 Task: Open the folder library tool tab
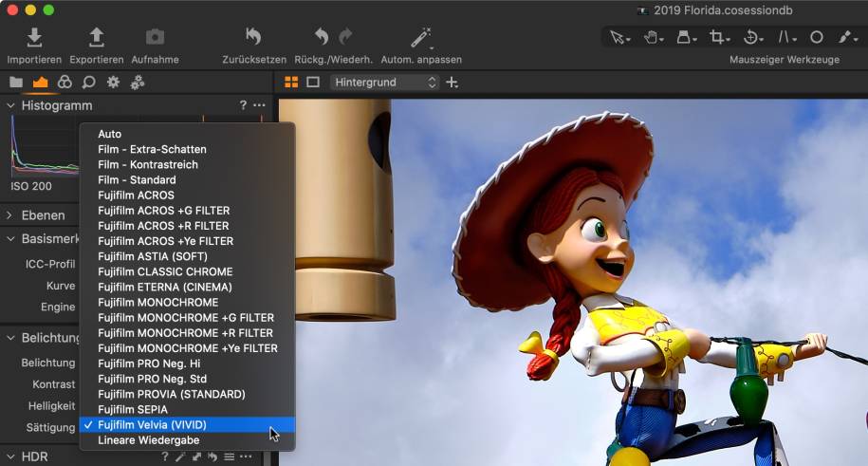pos(16,83)
